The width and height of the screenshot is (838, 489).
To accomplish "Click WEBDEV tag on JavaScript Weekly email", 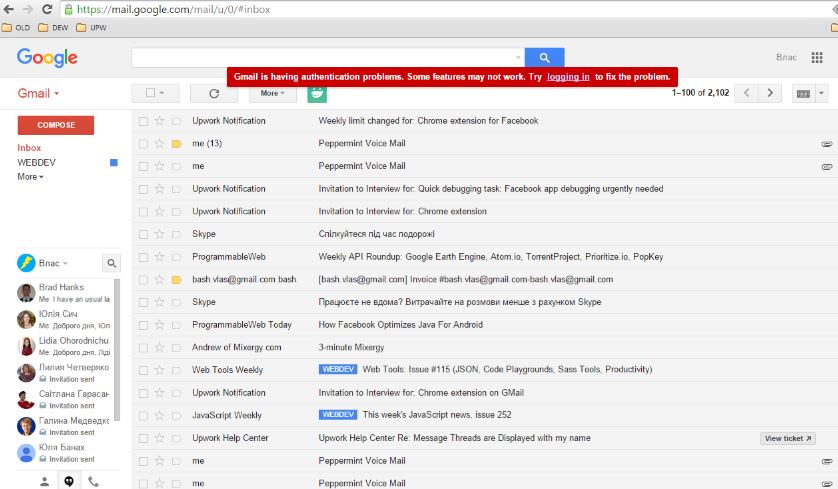I will (x=338, y=415).
